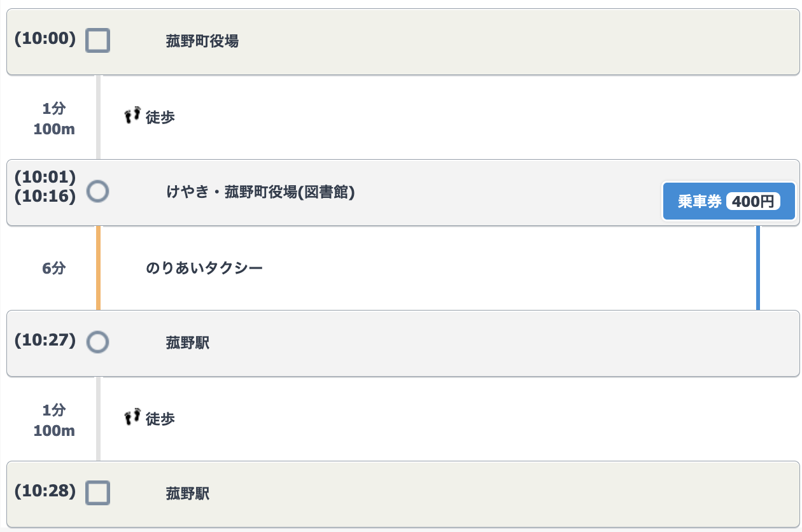
Task: Click the 400円 fare badge
Action: 753,202
